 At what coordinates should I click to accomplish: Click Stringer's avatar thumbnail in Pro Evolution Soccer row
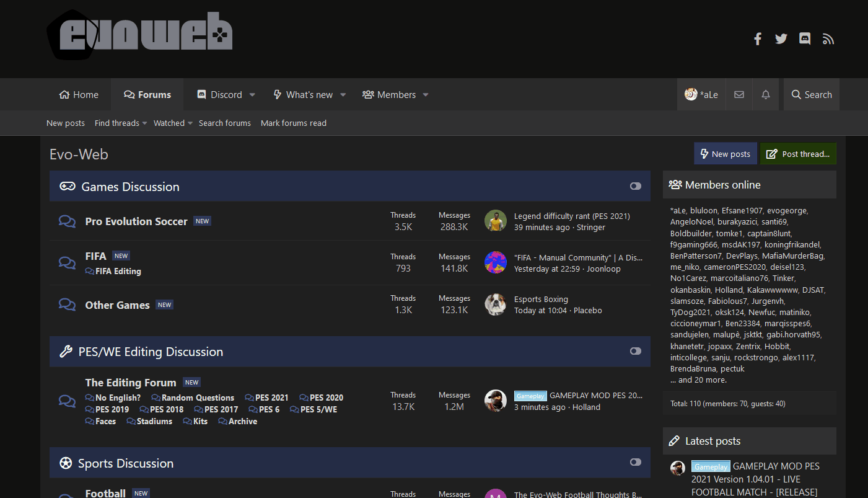click(x=495, y=221)
